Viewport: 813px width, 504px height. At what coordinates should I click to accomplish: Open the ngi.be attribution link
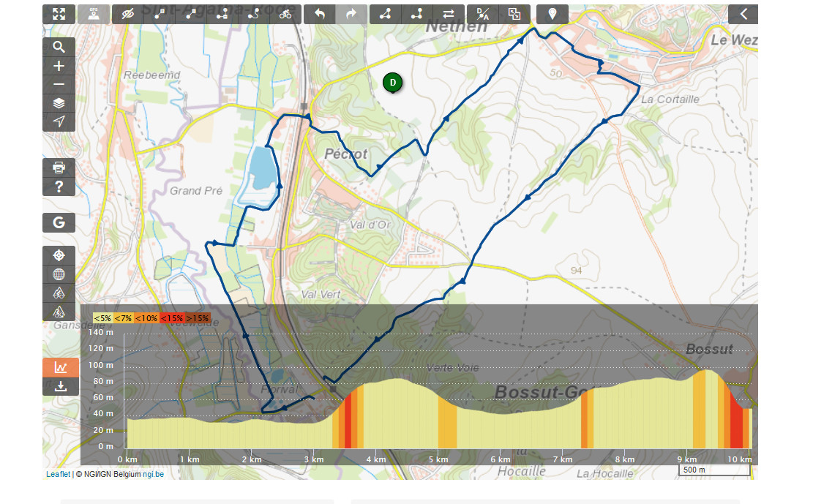click(x=153, y=474)
